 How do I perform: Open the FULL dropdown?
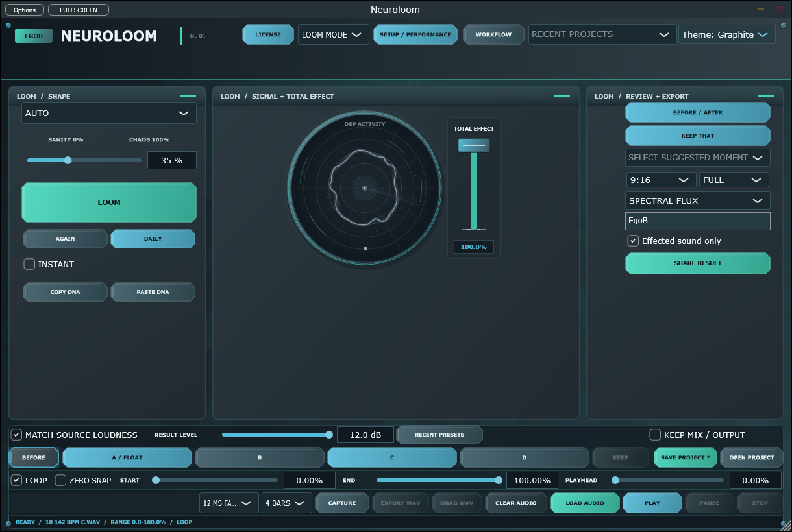(734, 180)
